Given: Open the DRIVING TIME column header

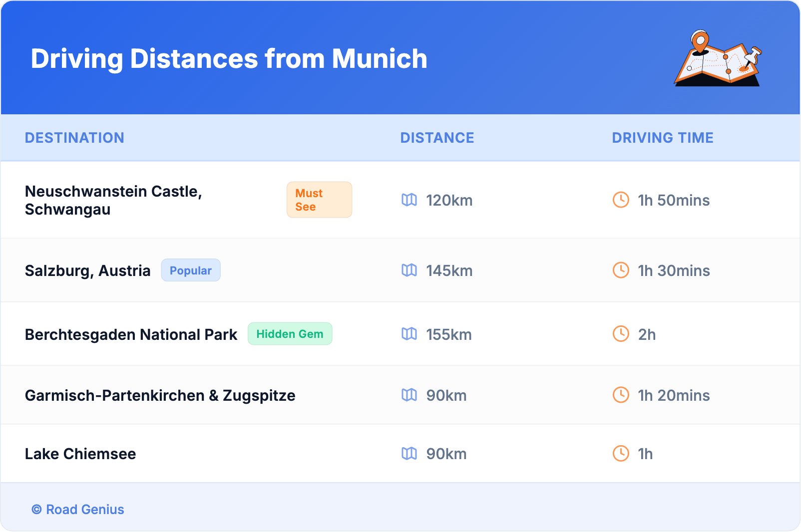Looking at the screenshot, I should [x=663, y=138].
